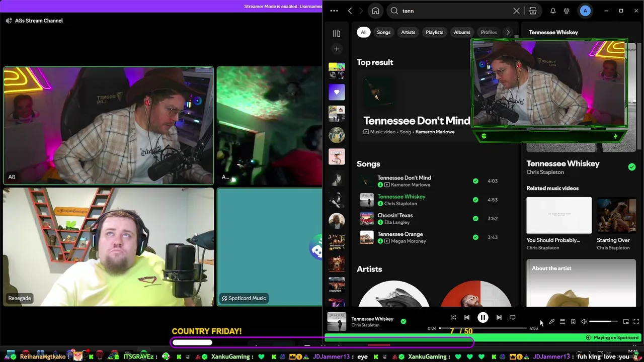
Task: Click the Tennessee Whiskey album cover in player
Action: click(337, 322)
